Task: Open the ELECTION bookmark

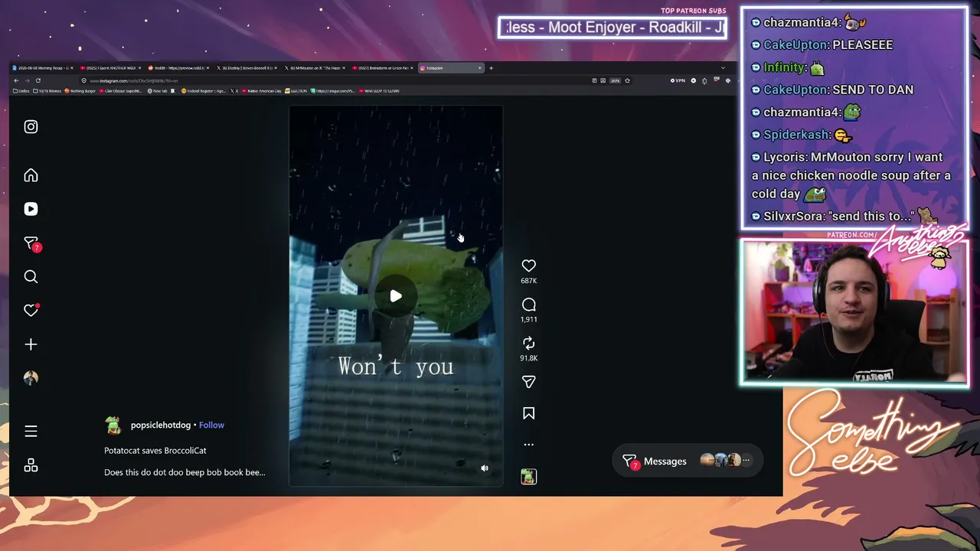Action: (296, 91)
